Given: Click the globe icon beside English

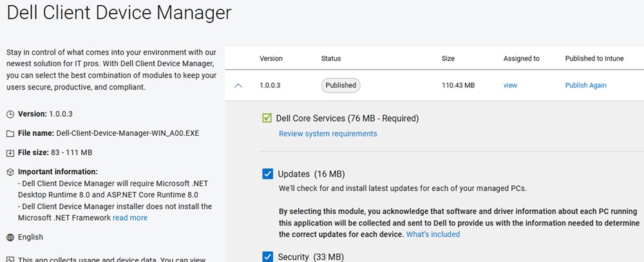Looking at the screenshot, I should [x=10, y=238].
